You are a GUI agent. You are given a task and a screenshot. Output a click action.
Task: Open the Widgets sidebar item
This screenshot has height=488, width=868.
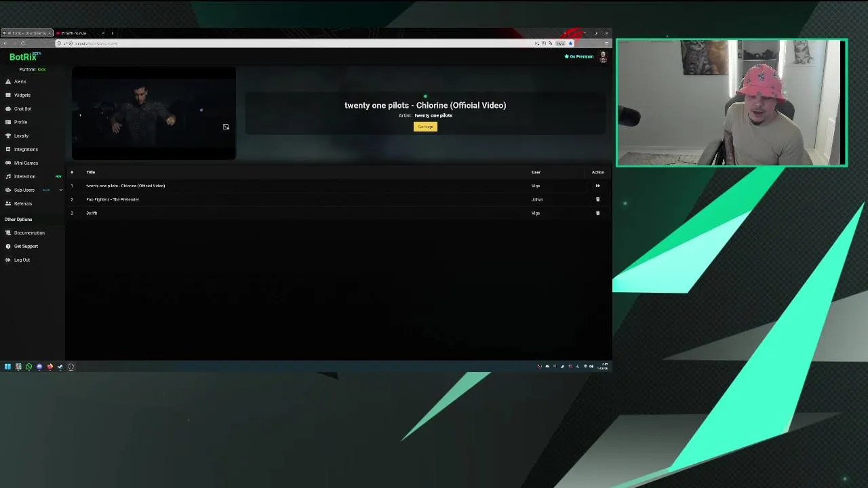[x=22, y=95]
